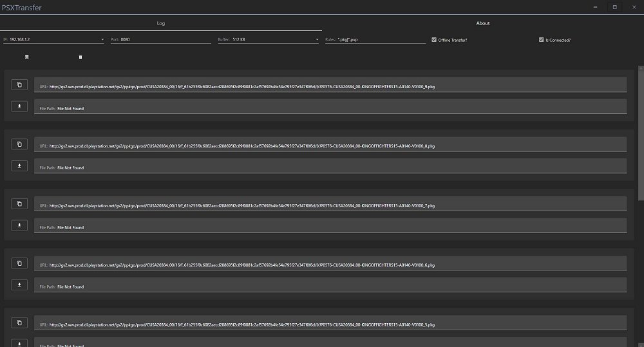Click the trash can icon to clear the log

80,57
